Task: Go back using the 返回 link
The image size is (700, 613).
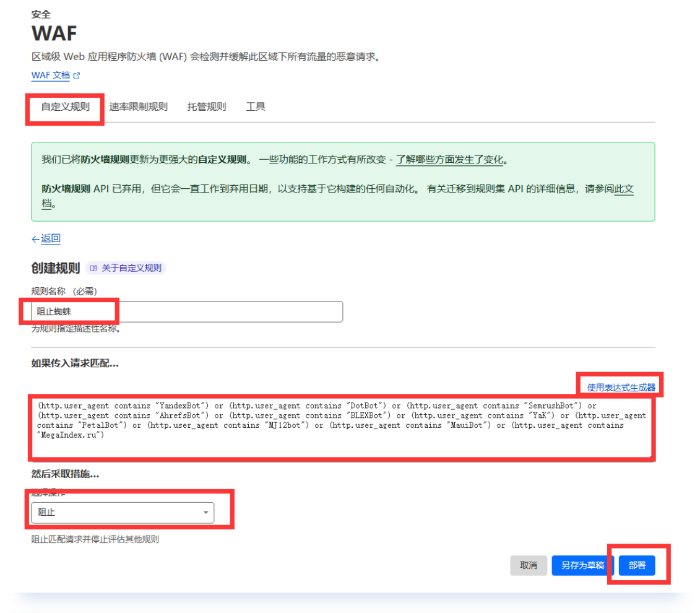Action: point(51,239)
